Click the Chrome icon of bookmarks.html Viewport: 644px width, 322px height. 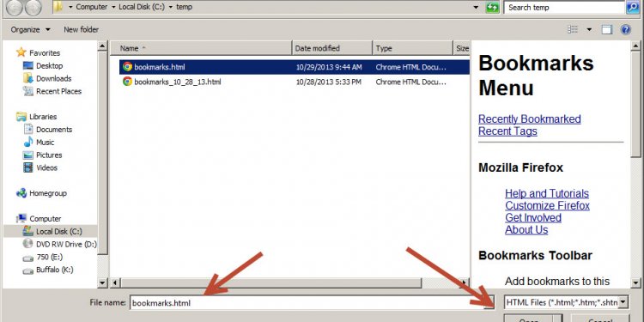coord(127,67)
